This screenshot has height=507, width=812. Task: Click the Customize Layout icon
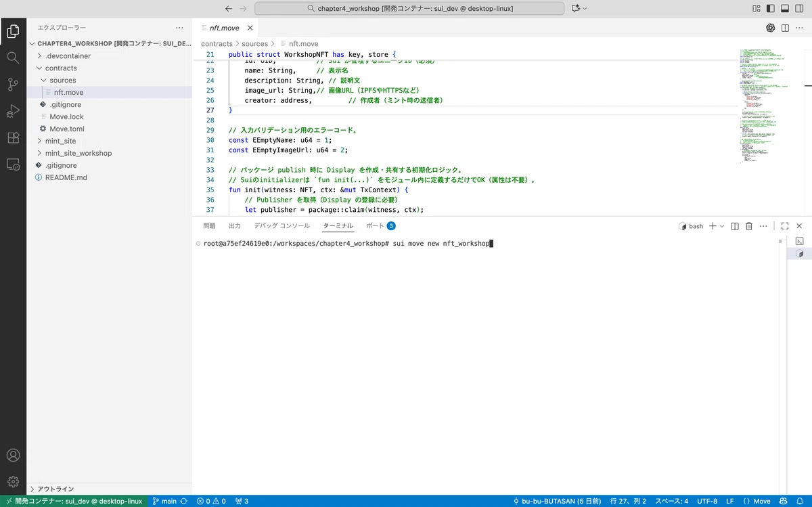point(757,9)
